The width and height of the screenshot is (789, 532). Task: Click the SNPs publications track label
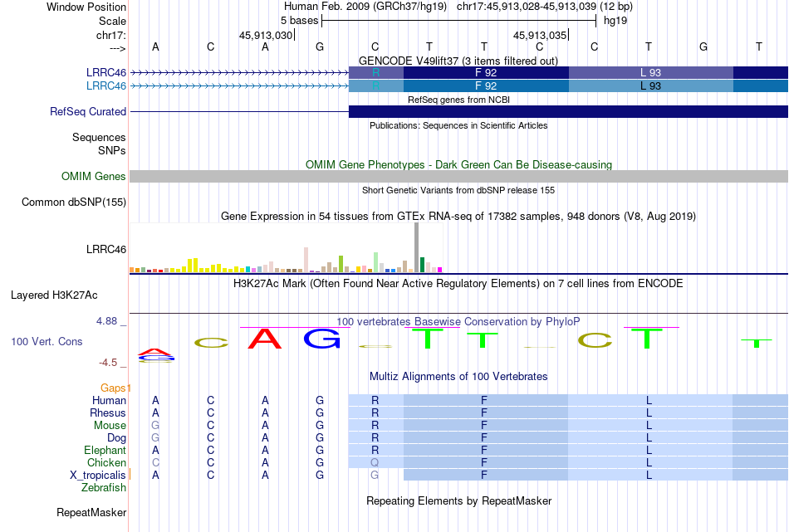pos(112,150)
